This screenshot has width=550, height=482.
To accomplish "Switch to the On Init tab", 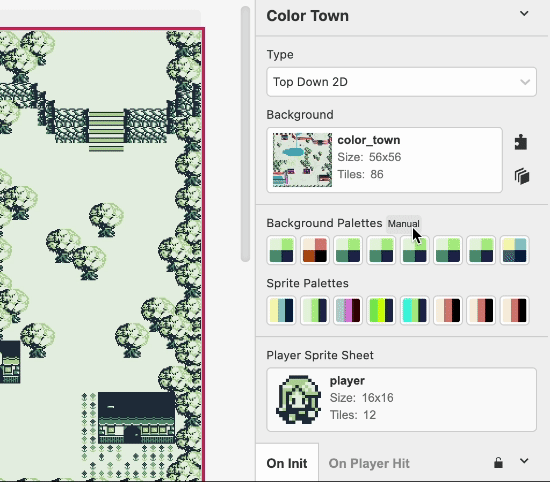I will tap(287, 463).
